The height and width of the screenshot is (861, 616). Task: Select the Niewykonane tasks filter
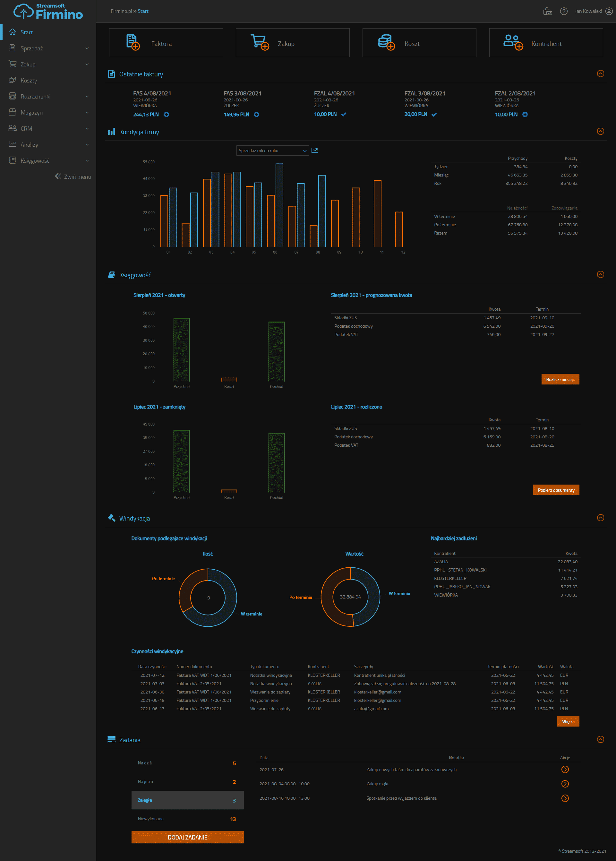point(187,819)
